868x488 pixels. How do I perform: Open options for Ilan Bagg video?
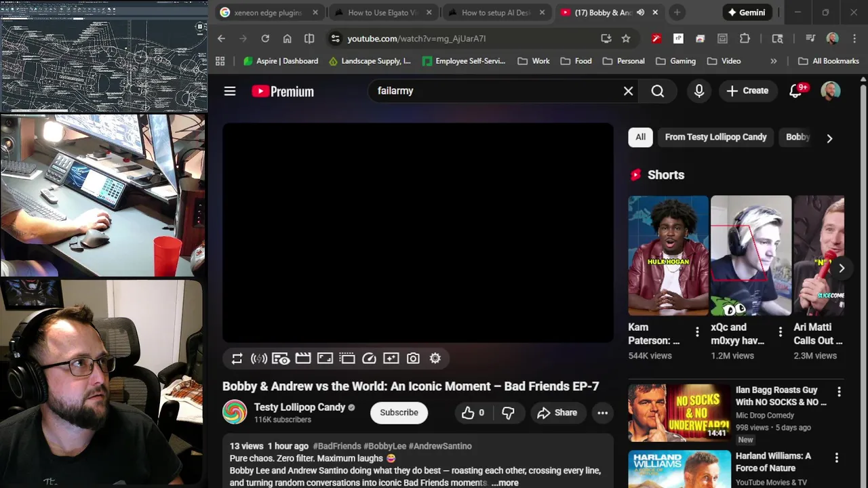[839, 392]
